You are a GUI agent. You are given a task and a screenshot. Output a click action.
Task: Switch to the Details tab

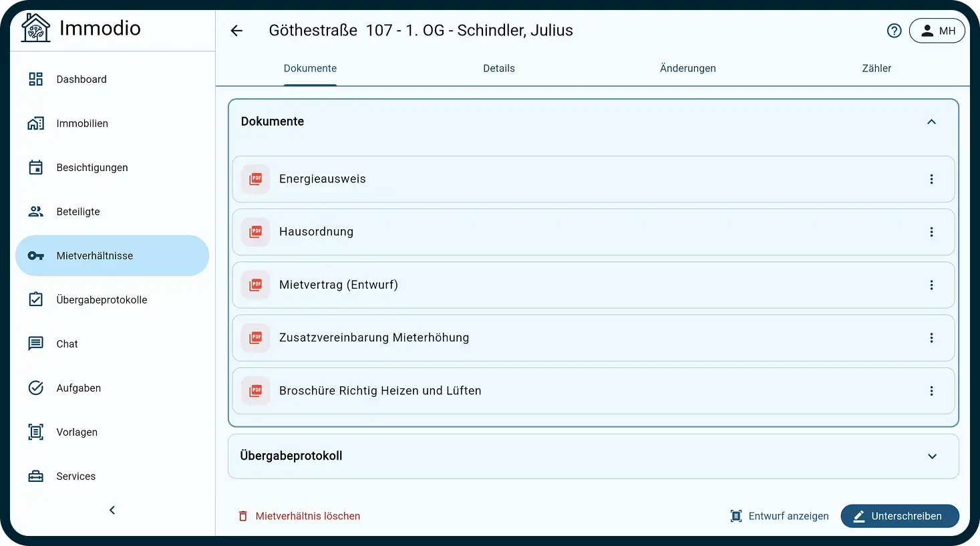click(x=499, y=68)
